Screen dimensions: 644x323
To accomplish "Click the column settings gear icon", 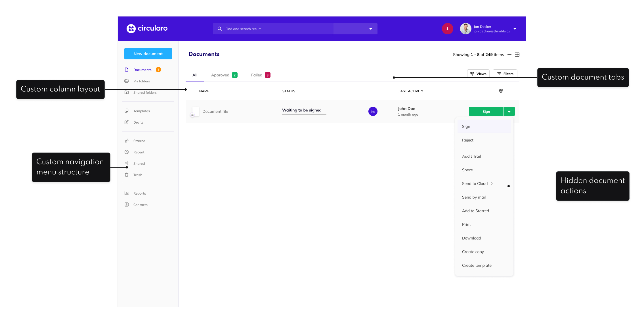I will click(501, 91).
